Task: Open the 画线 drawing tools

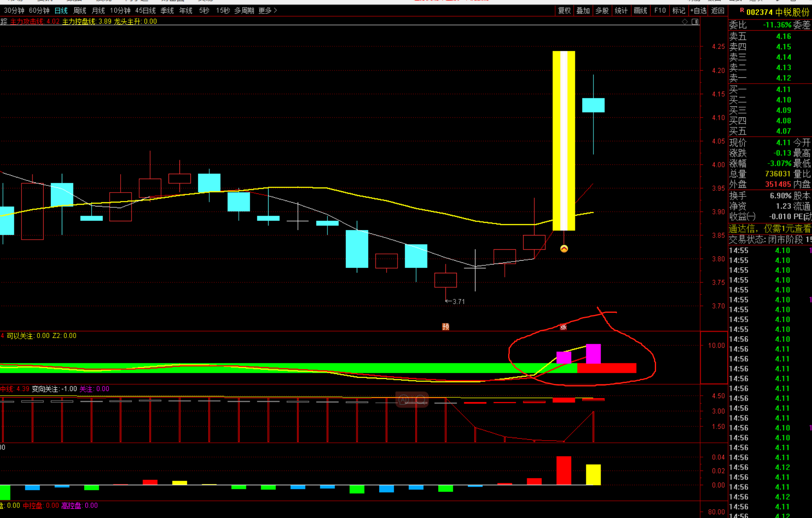Action: 640,11
